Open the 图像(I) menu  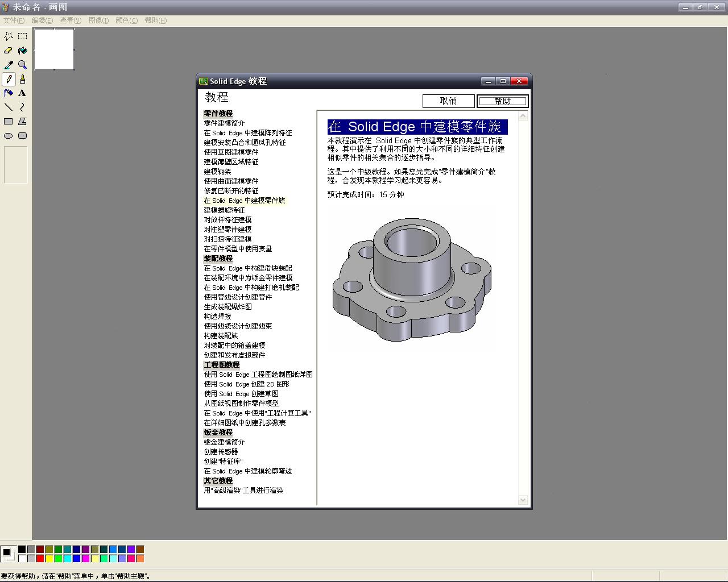[x=98, y=20]
